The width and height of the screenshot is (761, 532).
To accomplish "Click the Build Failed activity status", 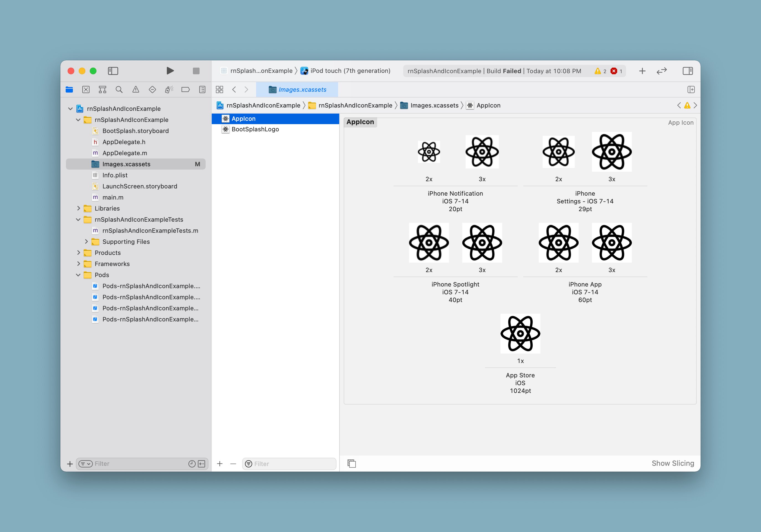I will (494, 71).
